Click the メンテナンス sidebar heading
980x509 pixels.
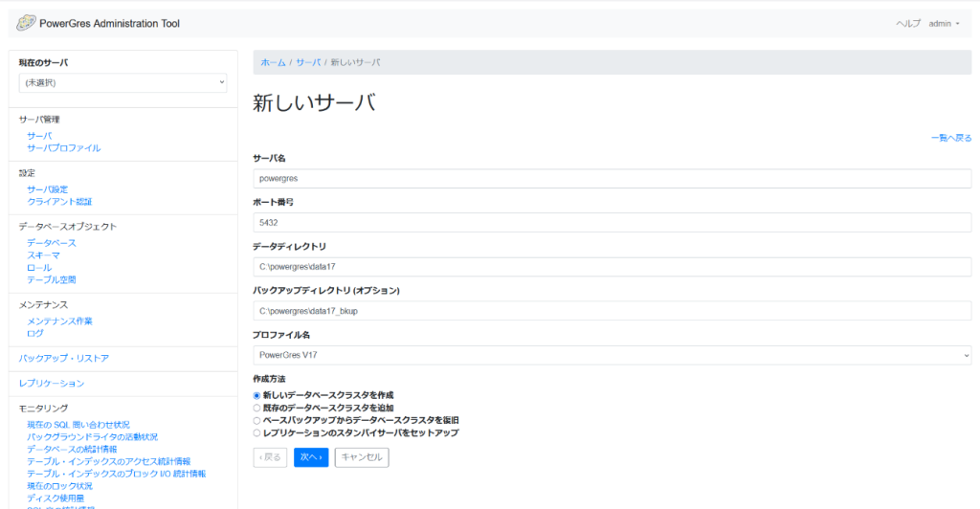click(x=43, y=305)
